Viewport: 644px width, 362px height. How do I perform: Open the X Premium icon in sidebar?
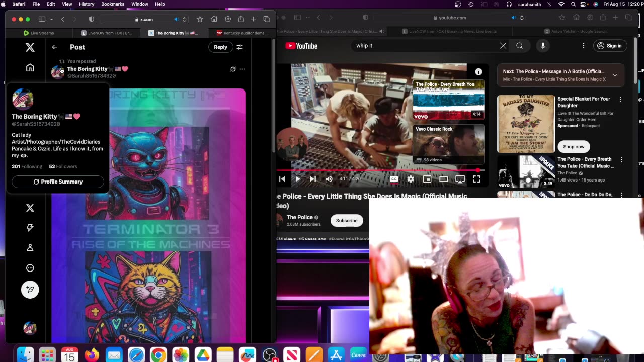tap(30, 208)
